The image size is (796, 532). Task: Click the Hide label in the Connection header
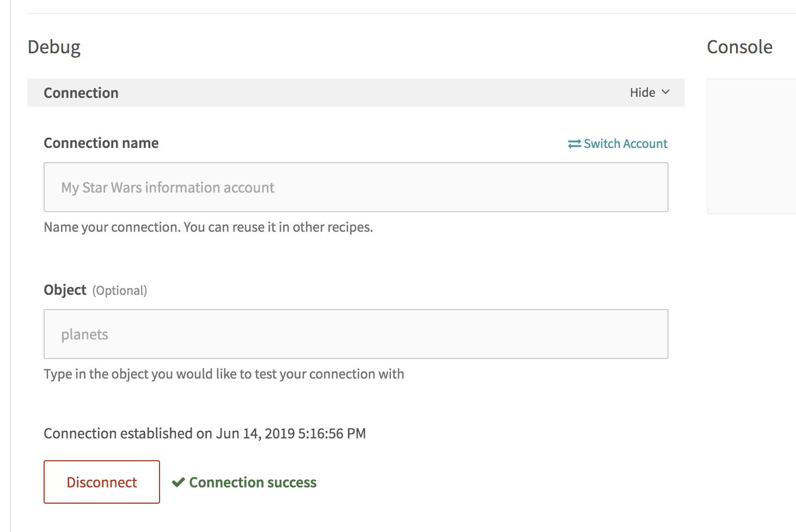(642, 92)
